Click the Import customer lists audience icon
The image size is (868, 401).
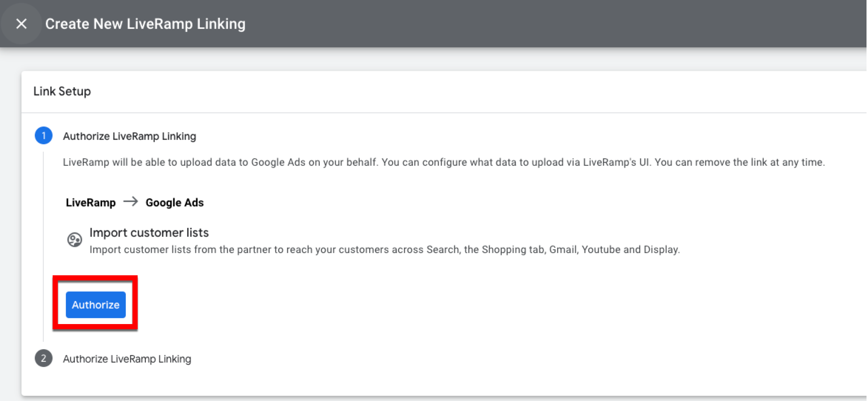pyautogui.click(x=74, y=240)
